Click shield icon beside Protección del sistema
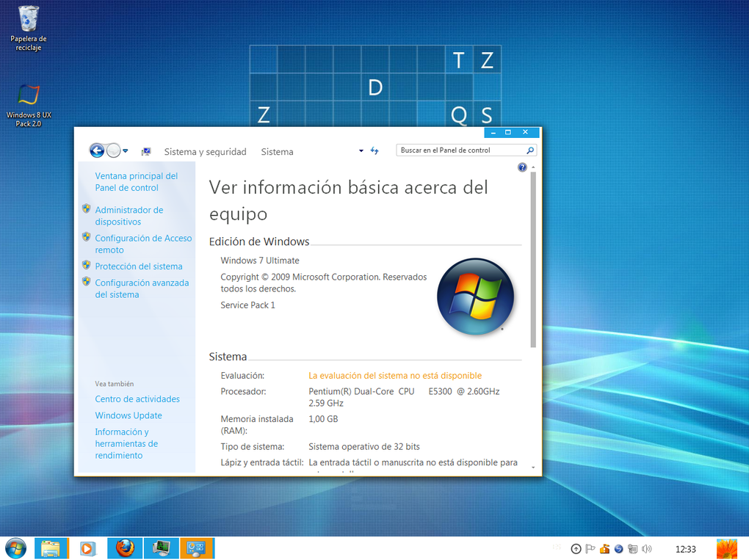Image resolution: width=749 pixels, height=560 pixels. pyautogui.click(x=86, y=265)
